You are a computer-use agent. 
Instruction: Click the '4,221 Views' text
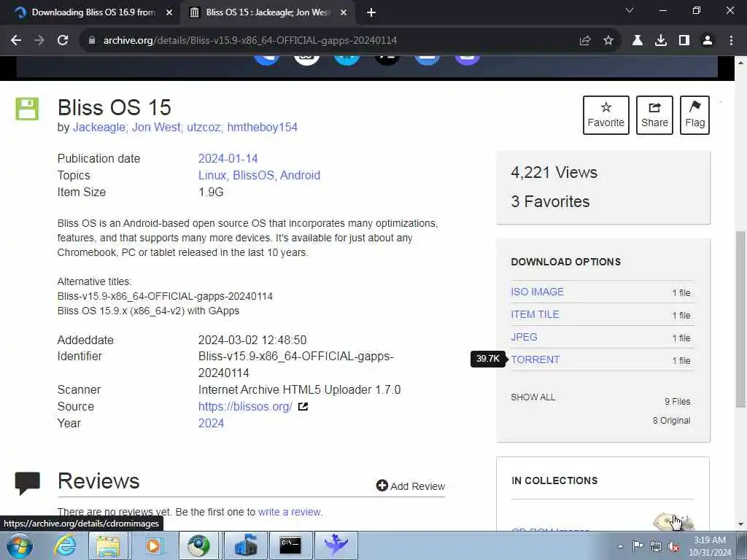[x=554, y=172]
